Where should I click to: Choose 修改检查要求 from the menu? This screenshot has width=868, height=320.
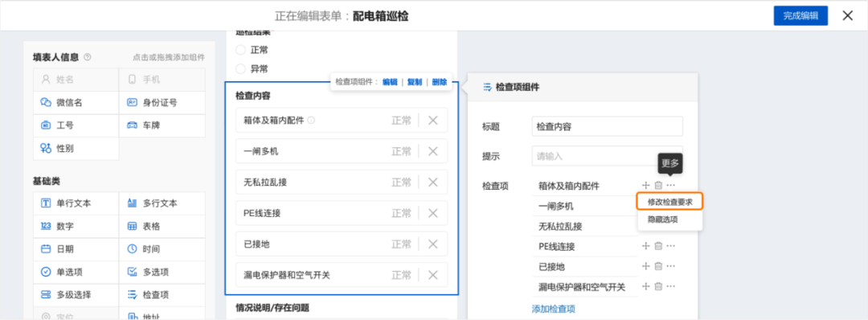[669, 202]
